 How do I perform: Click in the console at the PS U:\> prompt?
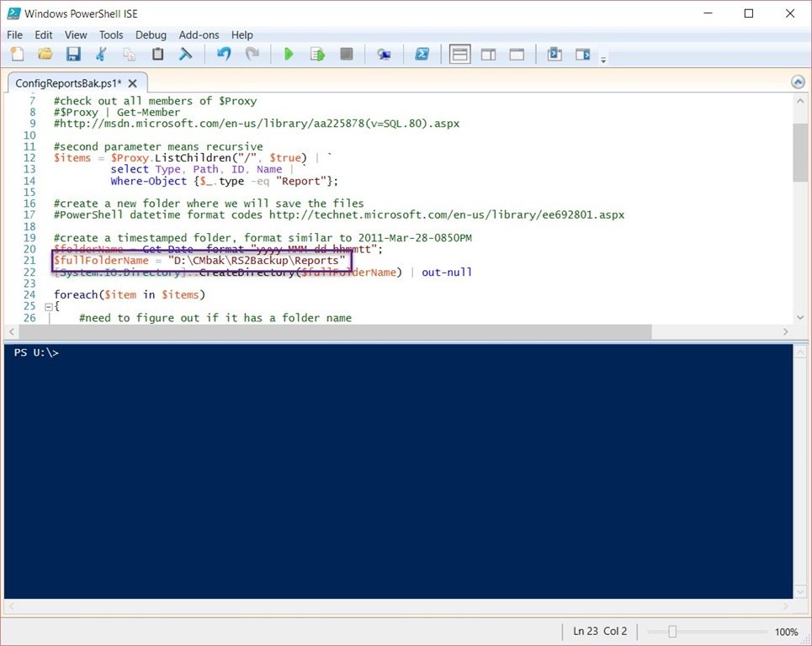[36, 353]
